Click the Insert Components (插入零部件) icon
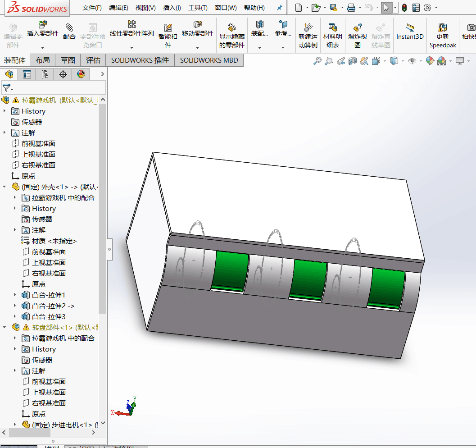Image resolution: width=476 pixels, height=448 pixels. [x=42, y=24]
